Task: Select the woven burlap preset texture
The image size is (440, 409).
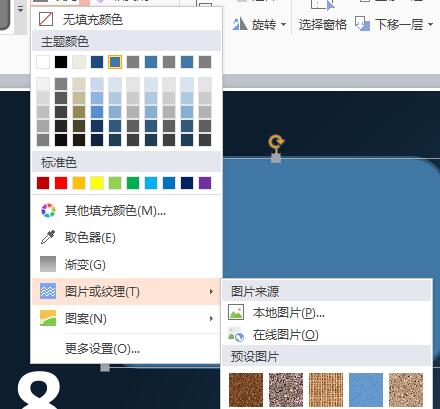Action: point(326,390)
